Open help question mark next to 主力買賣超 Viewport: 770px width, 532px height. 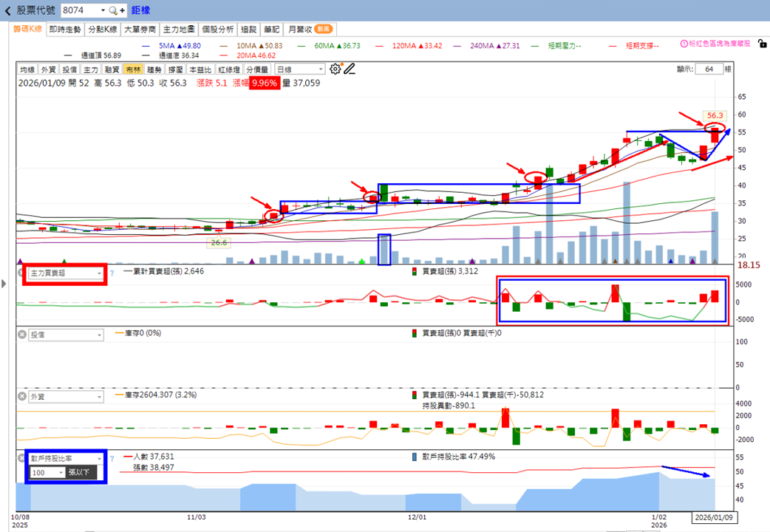(112, 273)
